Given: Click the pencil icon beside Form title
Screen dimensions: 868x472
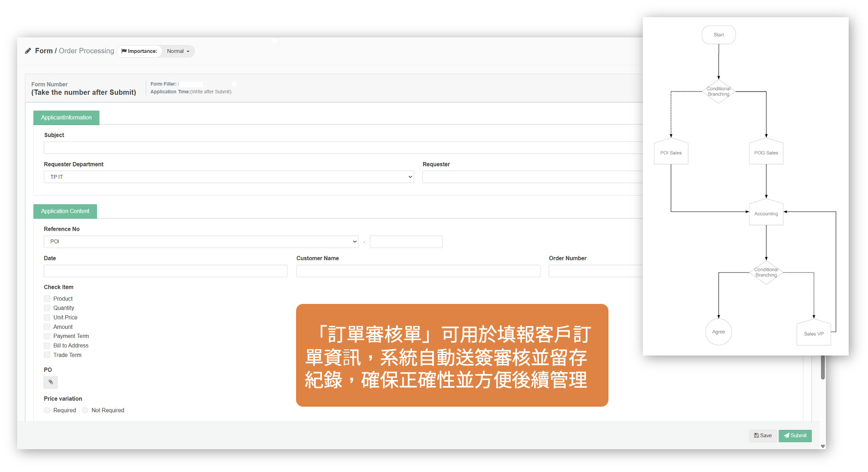Looking at the screenshot, I should click(28, 51).
